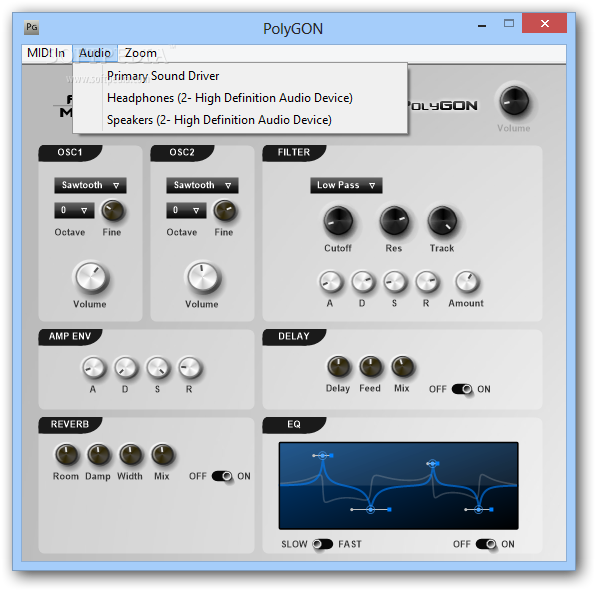Open the Zoom menu
Screen dimensions: 596x591
point(141,53)
